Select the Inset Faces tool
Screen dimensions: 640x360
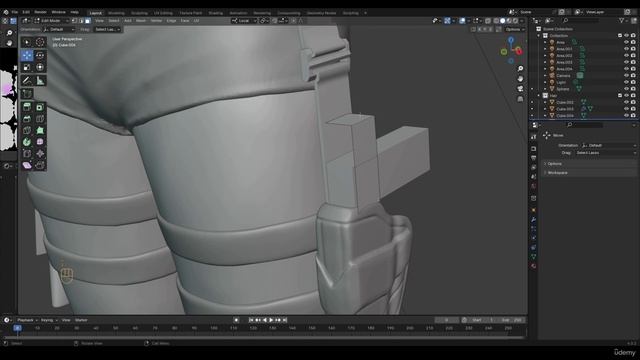pyautogui.click(x=40, y=107)
